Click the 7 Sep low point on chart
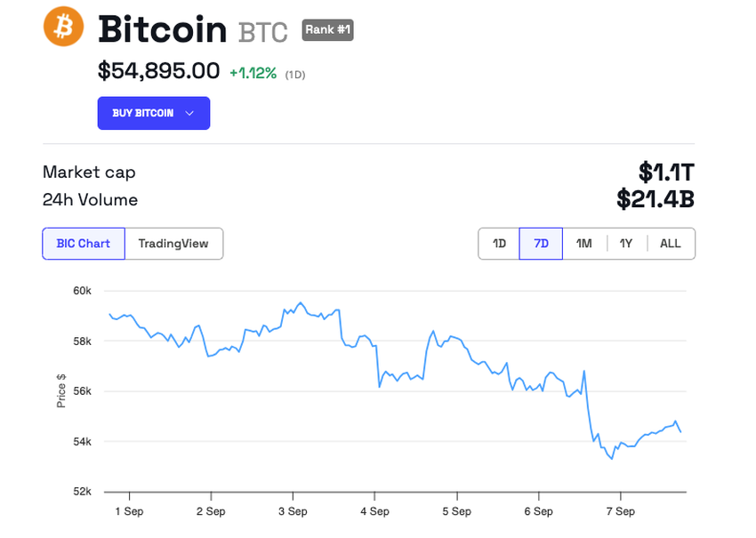This screenshot has height=538, width=756. pyautogui.click(x=612, y=459)
